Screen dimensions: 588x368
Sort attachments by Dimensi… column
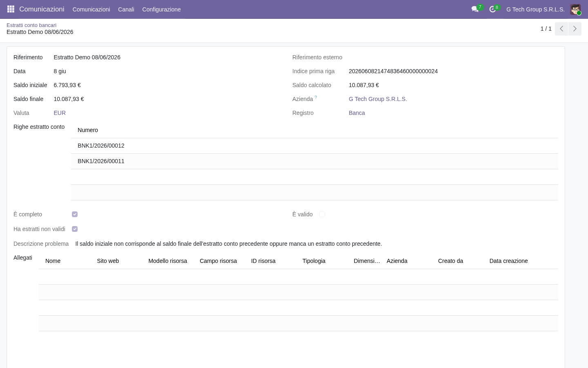(x=367, y=261)
